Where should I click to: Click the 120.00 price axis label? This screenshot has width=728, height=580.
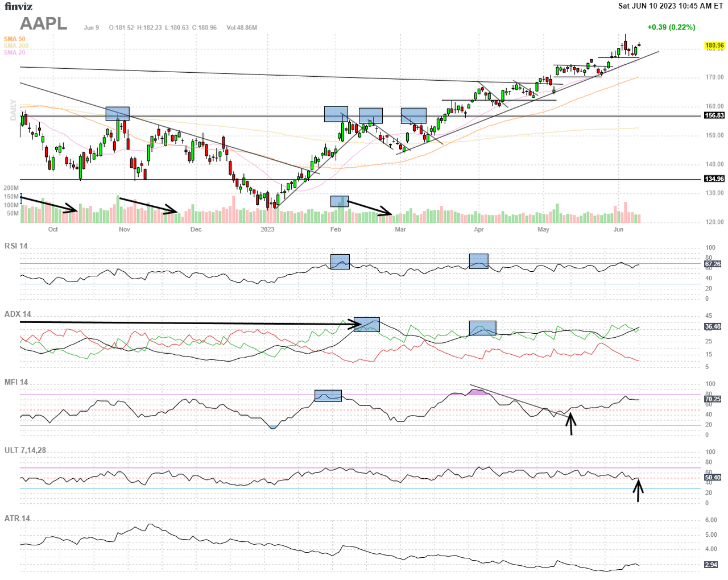(715, 222)
